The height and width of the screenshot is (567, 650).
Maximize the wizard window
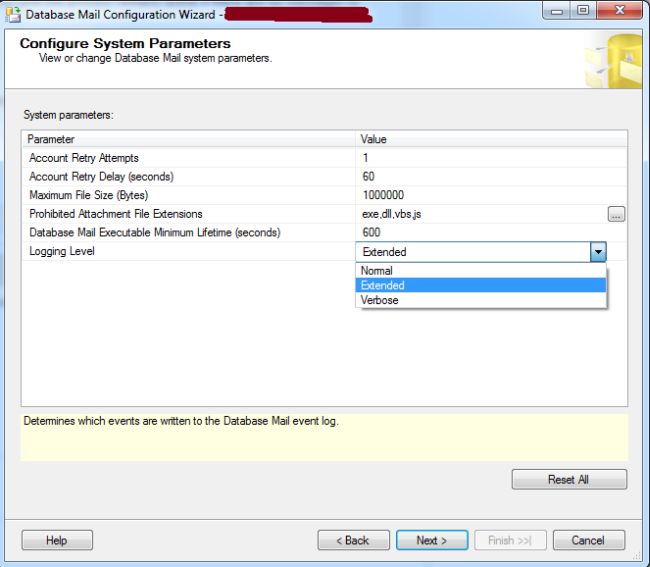pyautogui.click(x=583, y=10)
